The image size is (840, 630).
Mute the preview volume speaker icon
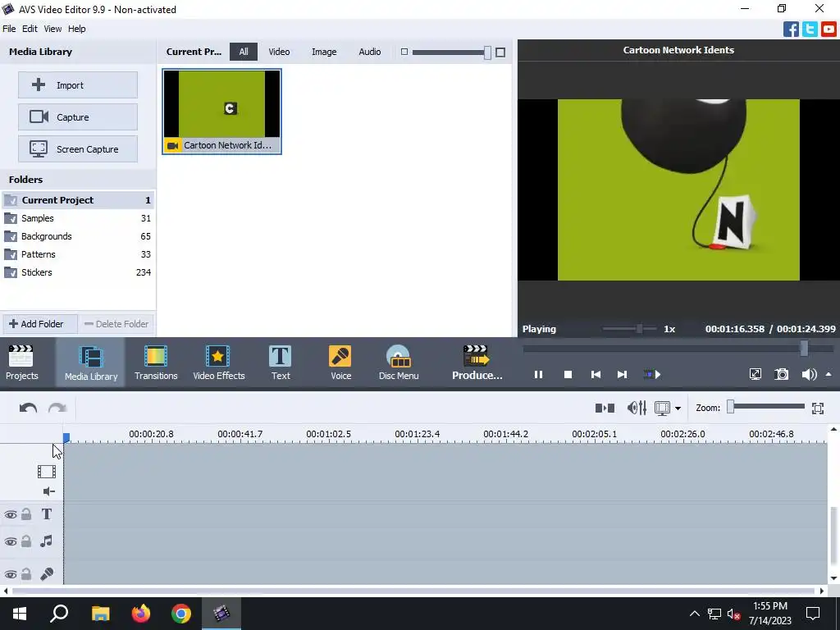809,374
